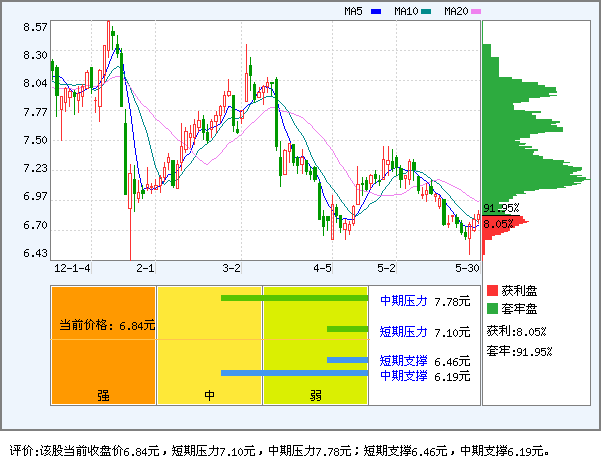Image resolution: width=601 pixels, height=456 pixels.
Task: Click the 6.46元 short-term support value
Action: pyautogui.click(x=452, y=361)
